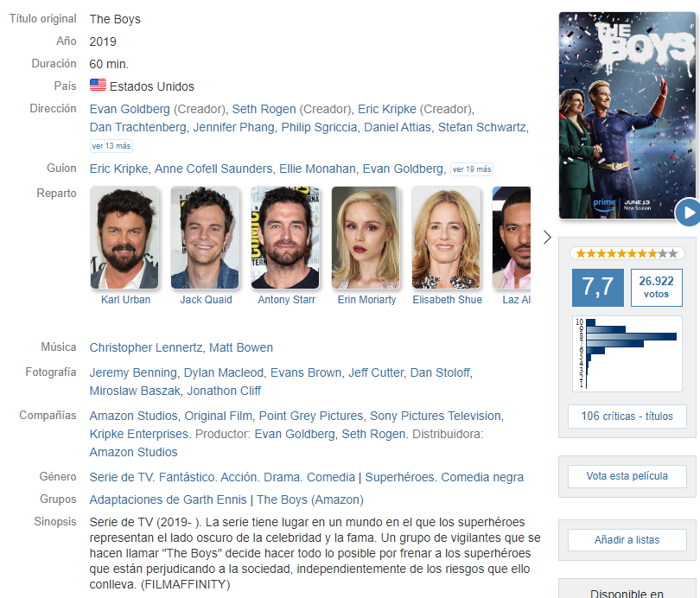Open The Boys (Amazon) group
The width and height of the screenshot is (700, 598).
click(x=310, y=499)
